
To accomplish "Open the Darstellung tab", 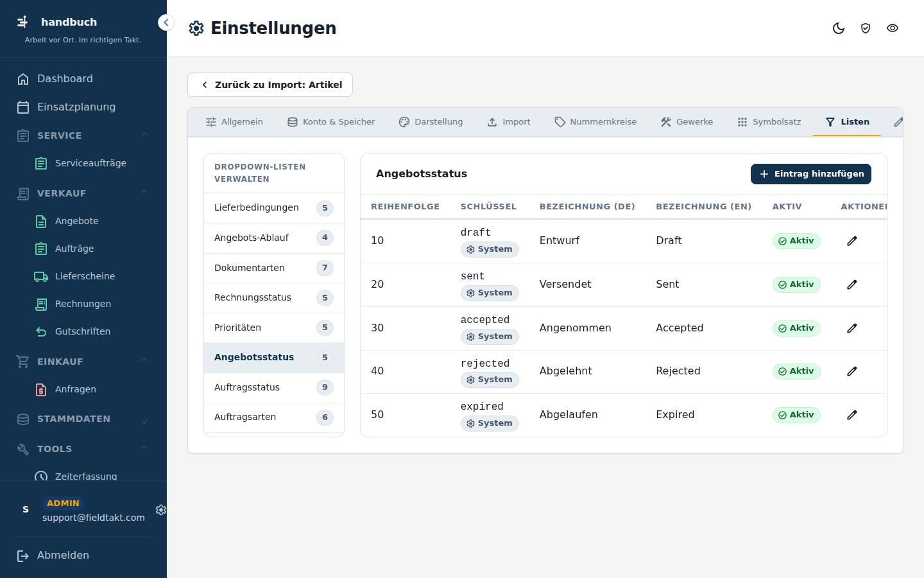I will (x=431, y=122).
